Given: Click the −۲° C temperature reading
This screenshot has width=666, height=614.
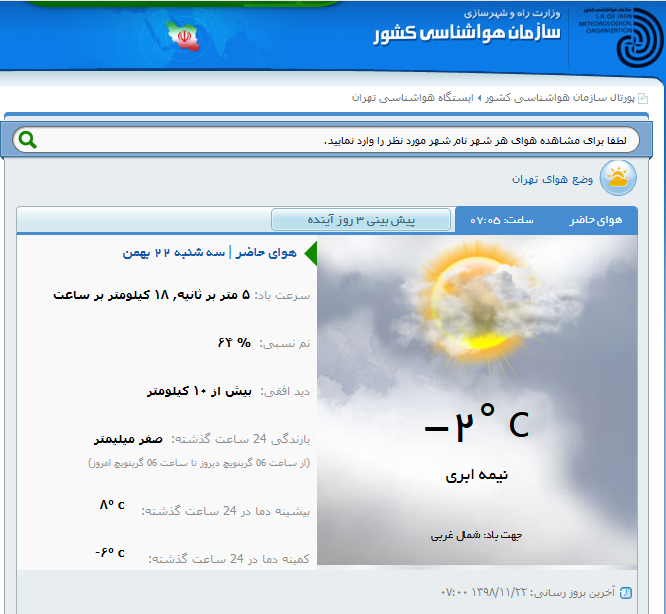Looking at the screenshot, I should pyautogui.click(x=477, y=424).
